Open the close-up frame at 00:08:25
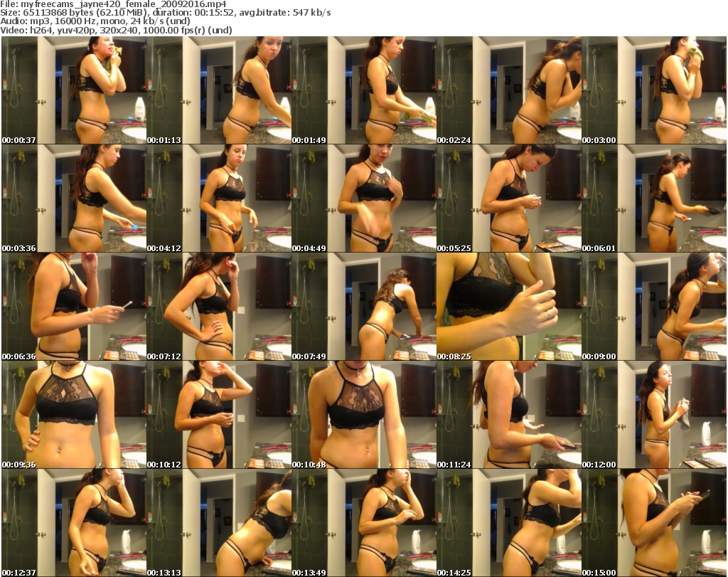The height and width of the screenshot is (577, 728). coord(509,307)
